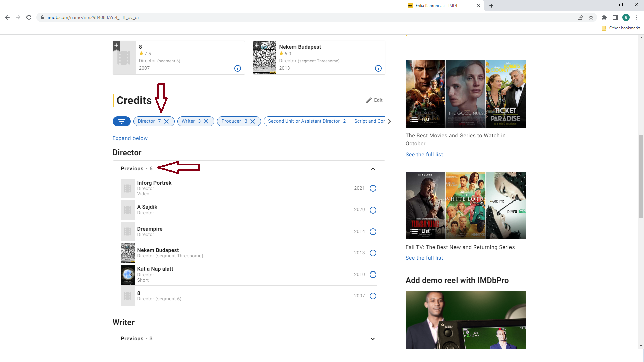Add Nekem Budapest to watchlist via plus icon
This screenshot has height=362, width=644.
click(257, 45)
